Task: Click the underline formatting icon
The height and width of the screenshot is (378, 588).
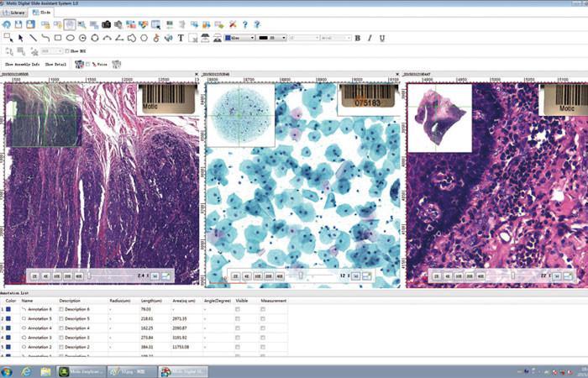Action: 382,38
